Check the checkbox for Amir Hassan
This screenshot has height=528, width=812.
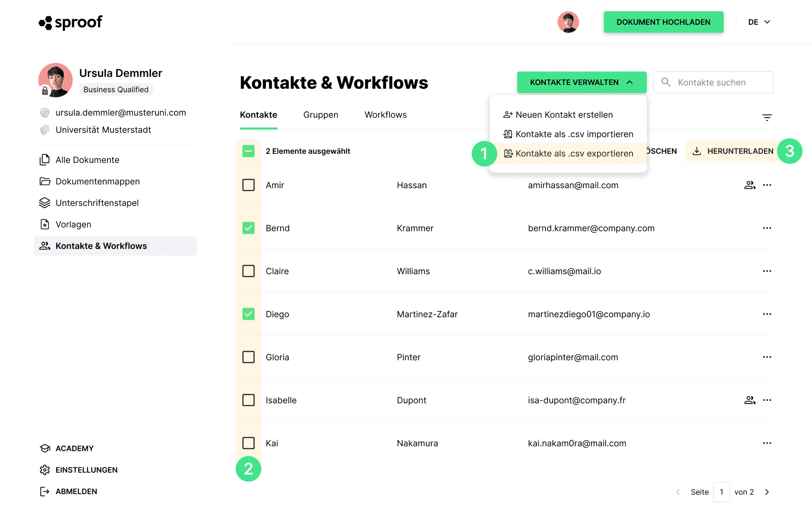(x=248, y=185)
